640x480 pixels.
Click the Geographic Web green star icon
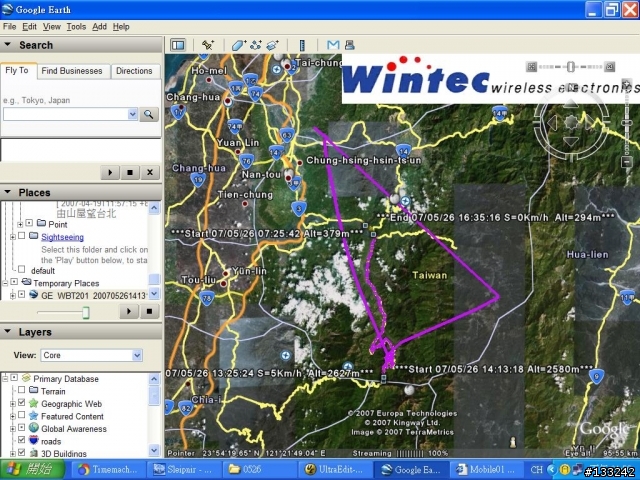(x=34, y=403)
